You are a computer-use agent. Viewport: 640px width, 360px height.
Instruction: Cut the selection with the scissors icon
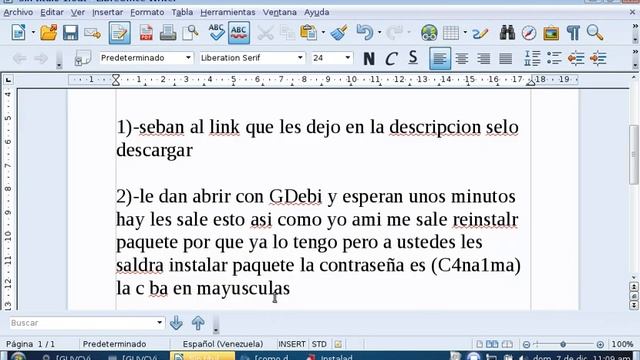coord(265,33)
